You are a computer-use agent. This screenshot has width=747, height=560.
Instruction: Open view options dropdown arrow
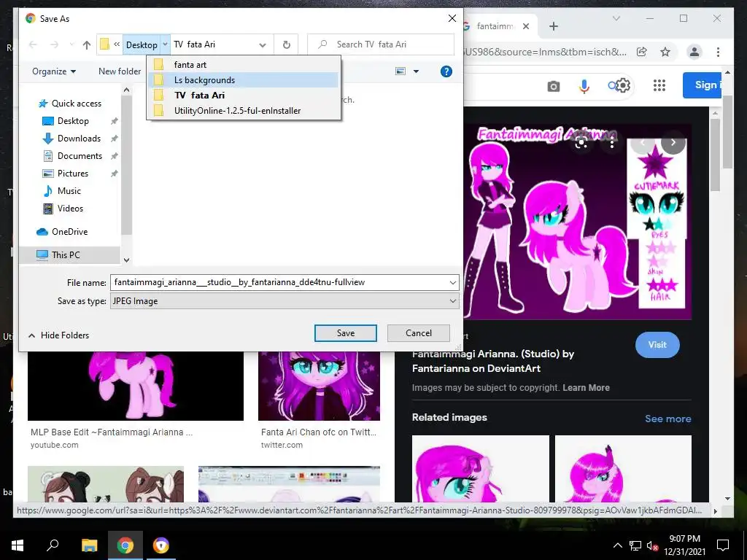[416, 71]
